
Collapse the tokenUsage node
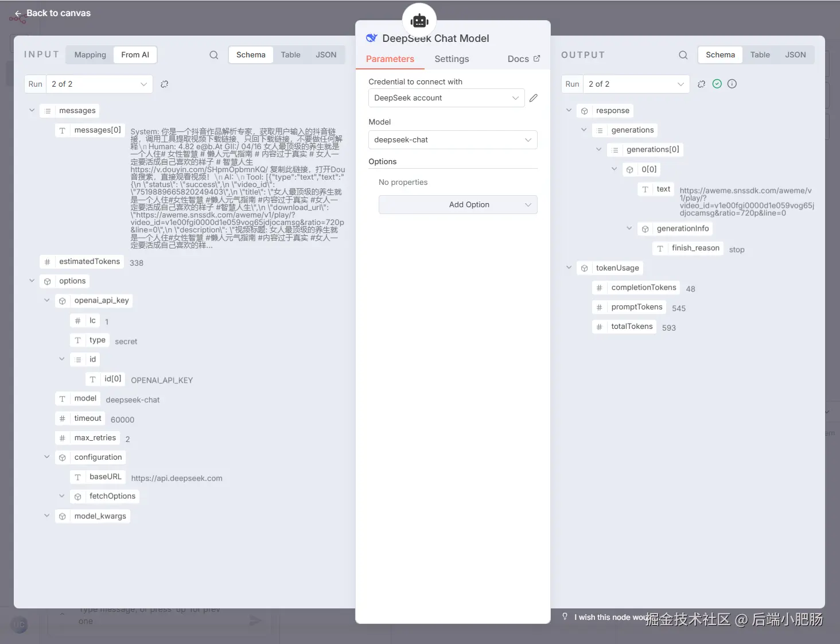[569, 267]
